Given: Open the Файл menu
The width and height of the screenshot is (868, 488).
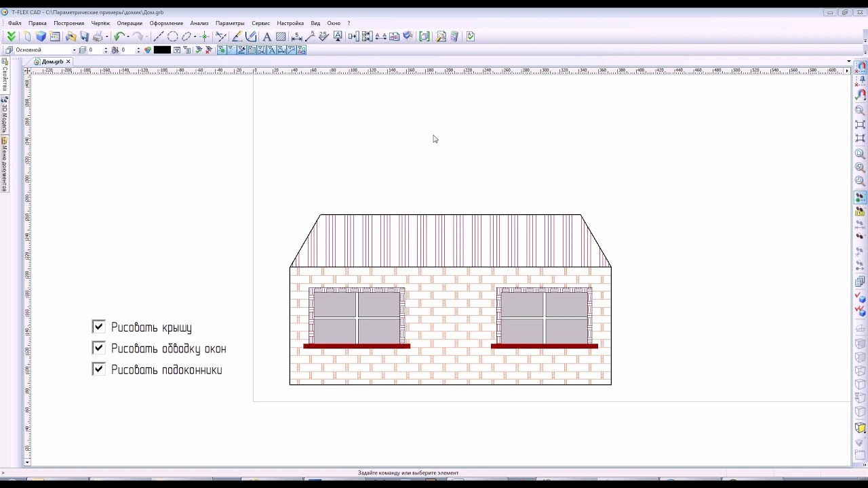Looking at the screenshot, I should click(15, 23).
